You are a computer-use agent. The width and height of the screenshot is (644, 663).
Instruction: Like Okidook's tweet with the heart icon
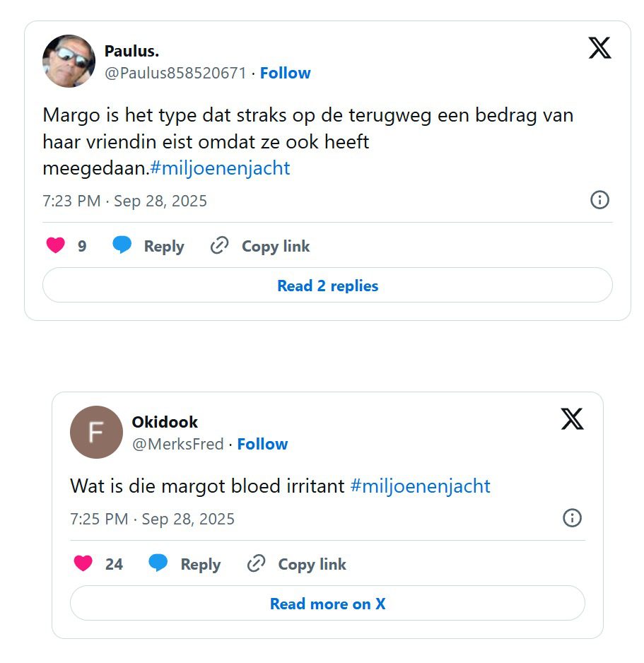pyautogui.click(x=83, y=563)
